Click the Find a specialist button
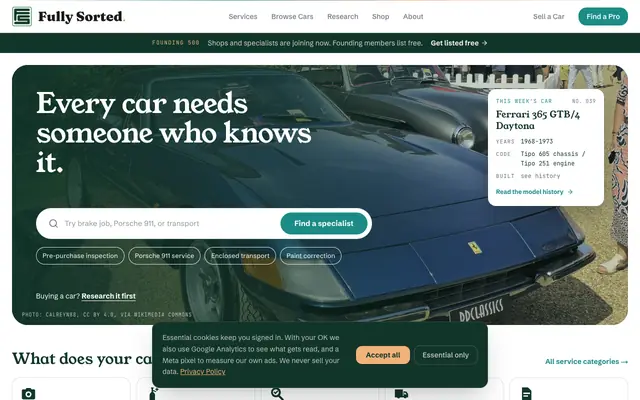 pos(324,223)
